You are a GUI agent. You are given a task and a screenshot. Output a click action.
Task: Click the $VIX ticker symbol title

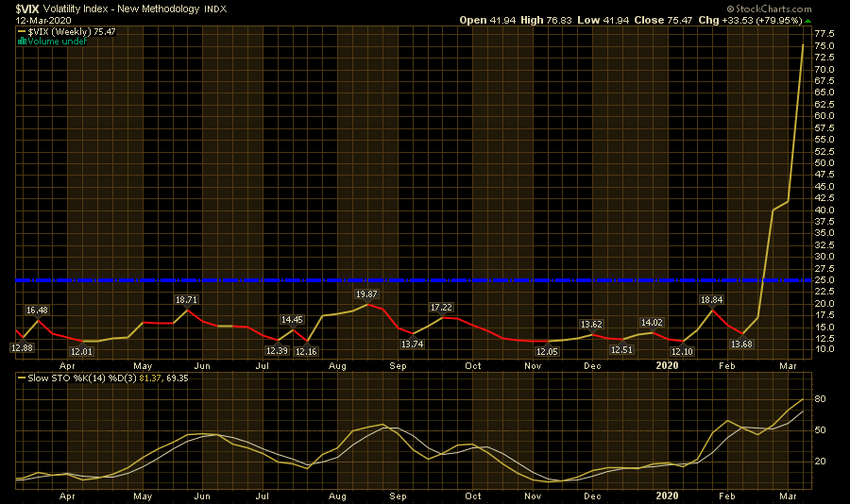click(27, 7)
